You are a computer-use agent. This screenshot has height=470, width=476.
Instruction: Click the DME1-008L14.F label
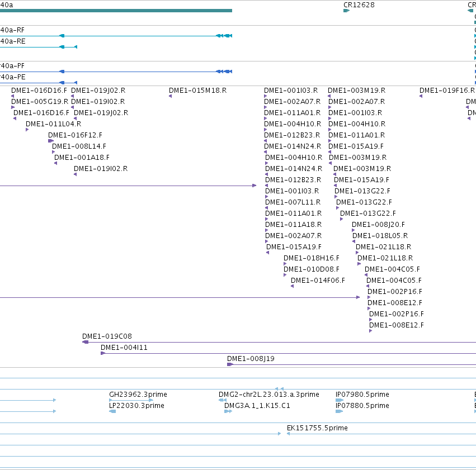click(79, 146)
